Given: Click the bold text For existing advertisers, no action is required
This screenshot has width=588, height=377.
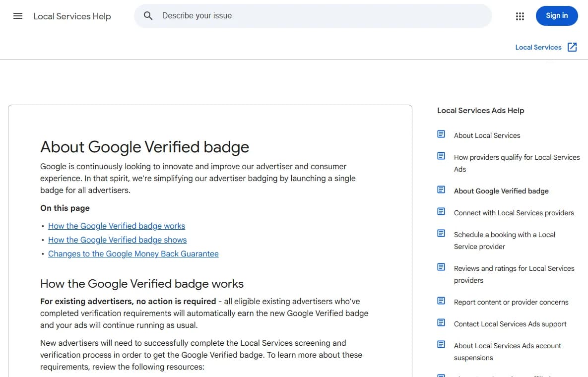Looking at the screenshot, I should 128,301.
